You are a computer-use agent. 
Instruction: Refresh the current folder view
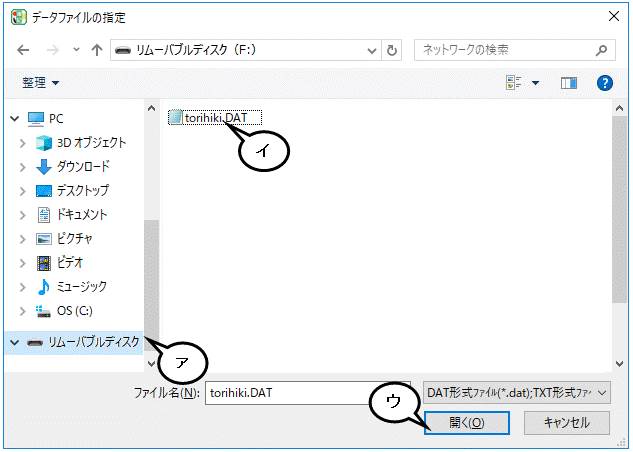(392, 50)
